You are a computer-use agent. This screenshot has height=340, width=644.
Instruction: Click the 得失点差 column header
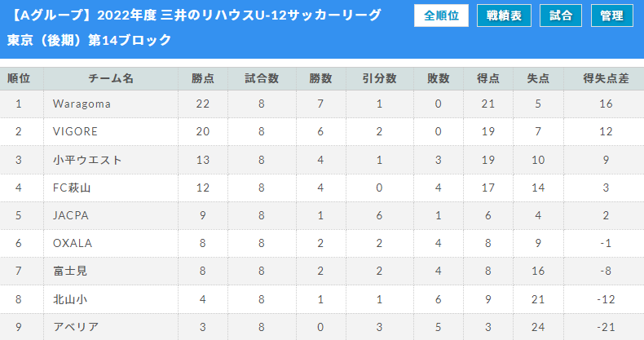click(606, 79)
